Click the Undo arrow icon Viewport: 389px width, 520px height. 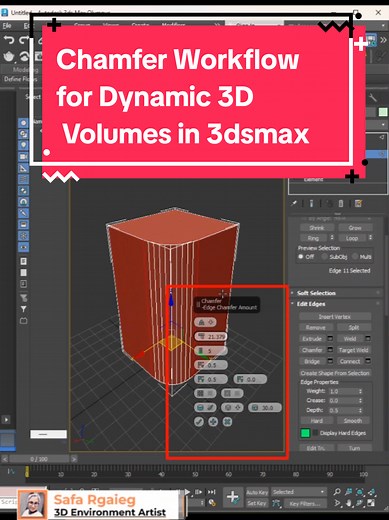coord(9,40)
